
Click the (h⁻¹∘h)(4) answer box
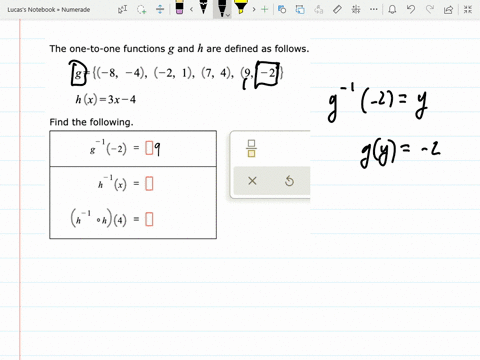click(149, 219)
